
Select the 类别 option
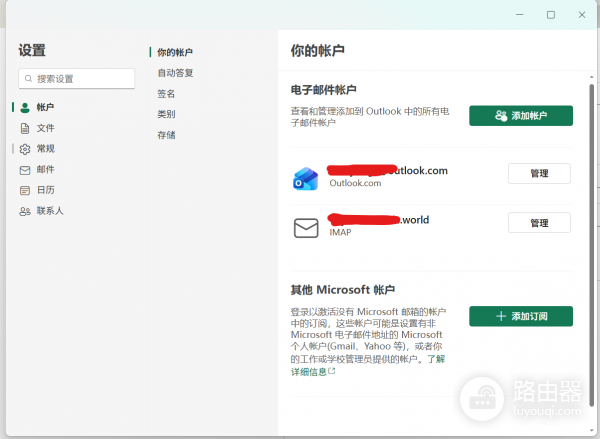[x=166, y=114]
